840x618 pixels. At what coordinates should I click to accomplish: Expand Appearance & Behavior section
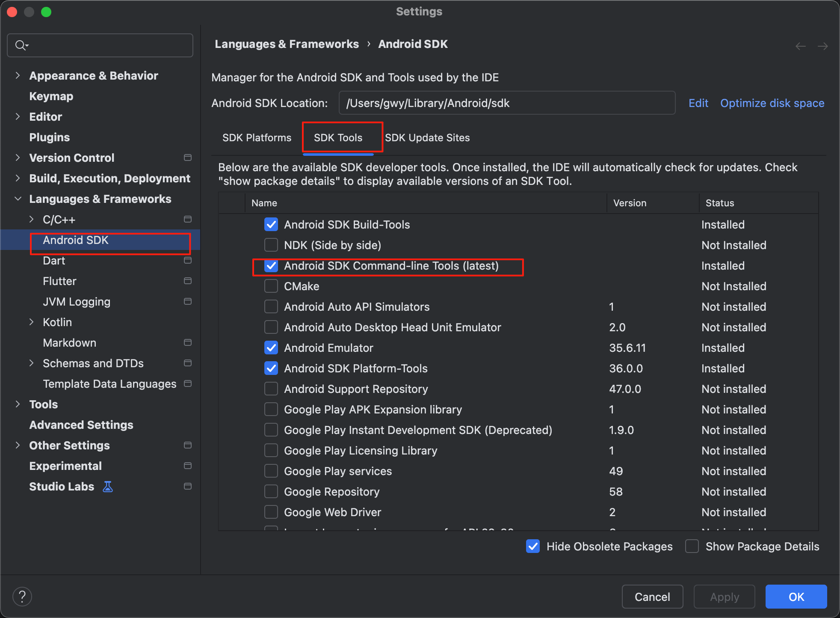point(18,75)
